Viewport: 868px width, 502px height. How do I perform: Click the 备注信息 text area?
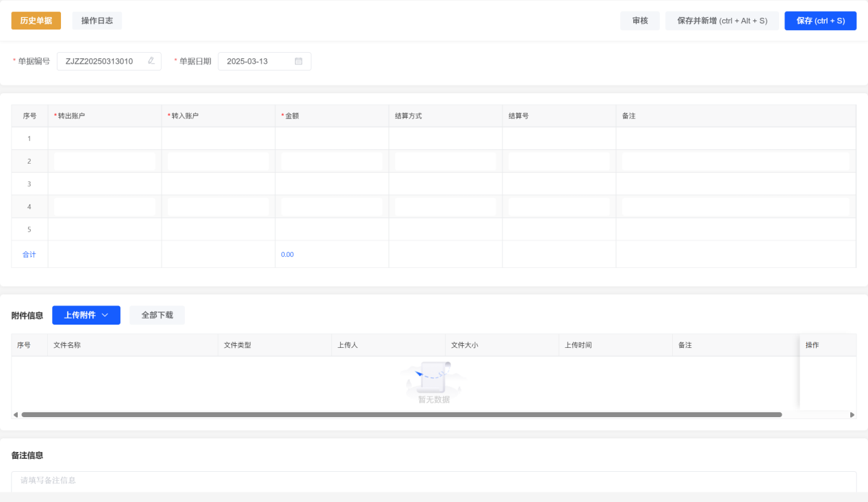pos(433,481)
